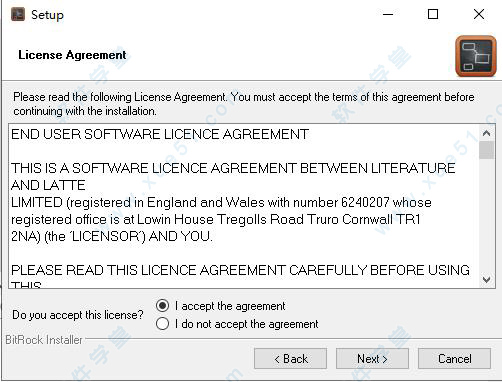Image resolution: width=502 pixels, height=382 pixels.
Task: Select the "I accept the agreement" radio button
Action: click(x=162, y=305)
